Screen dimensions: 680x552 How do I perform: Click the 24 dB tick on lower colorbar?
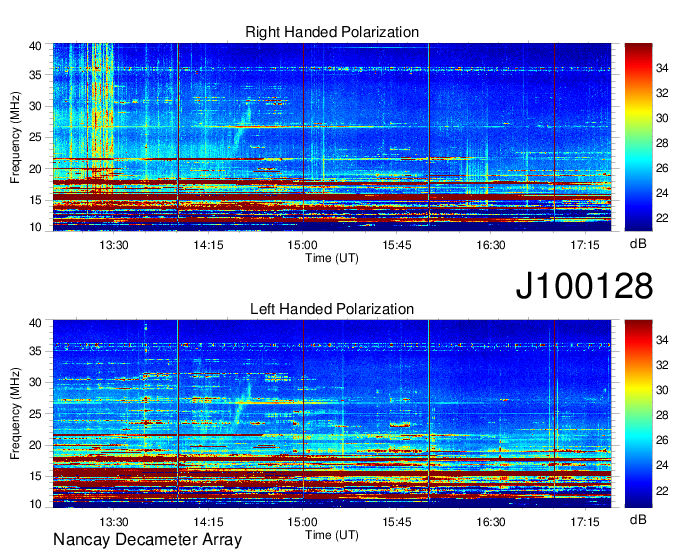662,465
